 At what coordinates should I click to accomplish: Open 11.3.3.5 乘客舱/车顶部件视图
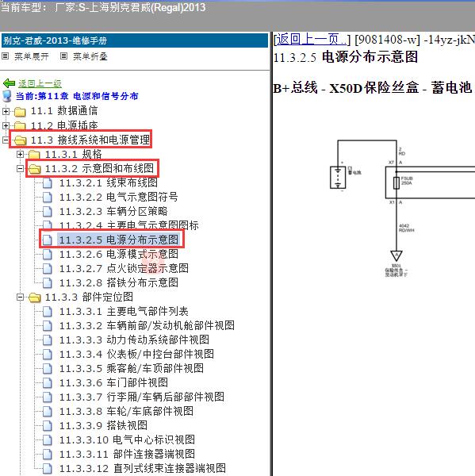pyautogui.click(x=132, y=369)
